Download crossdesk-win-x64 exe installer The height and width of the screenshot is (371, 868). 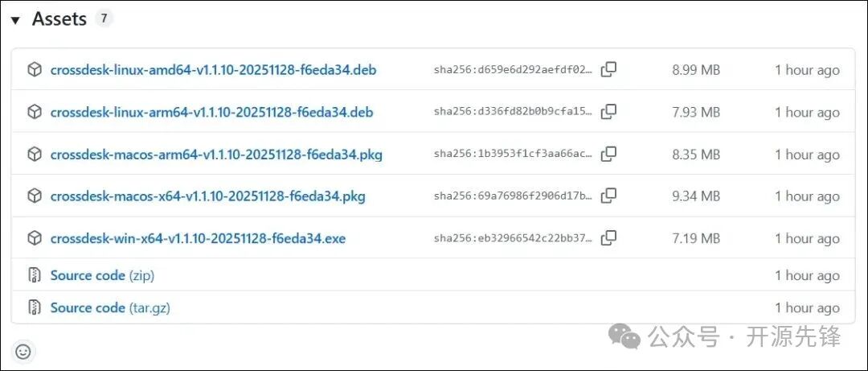coord(198,238)
